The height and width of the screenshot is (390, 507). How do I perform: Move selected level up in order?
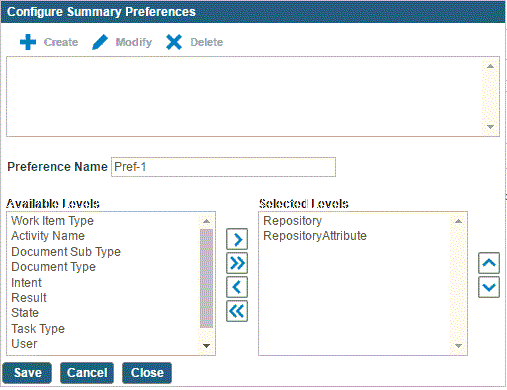489,263
